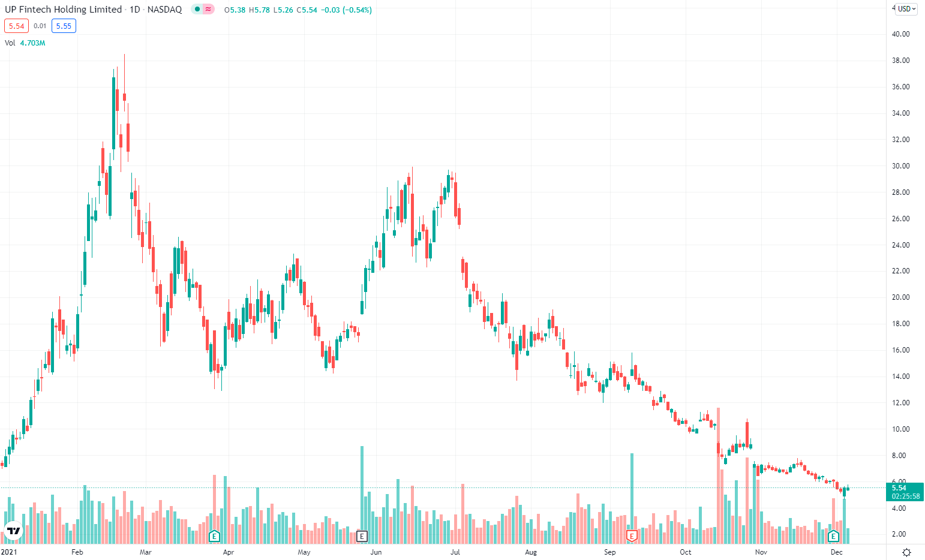925x560 pixels.
Task: Click the 30.00 price axis label
Action: 900,166
